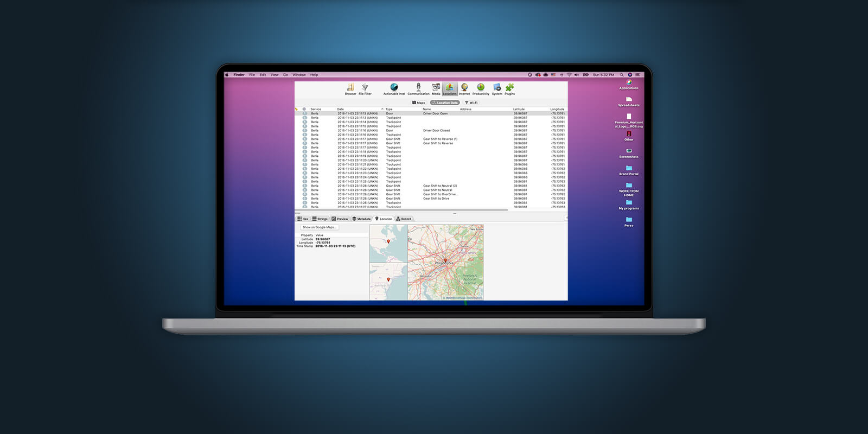
Task: Open the Help menu
Action: pos(314,75)
